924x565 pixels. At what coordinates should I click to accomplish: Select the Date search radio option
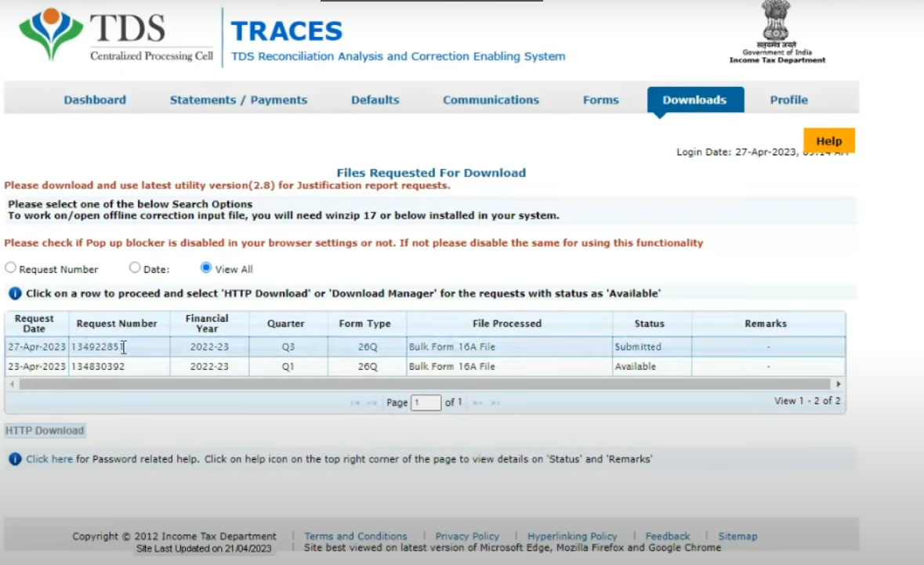coord(135,268)
